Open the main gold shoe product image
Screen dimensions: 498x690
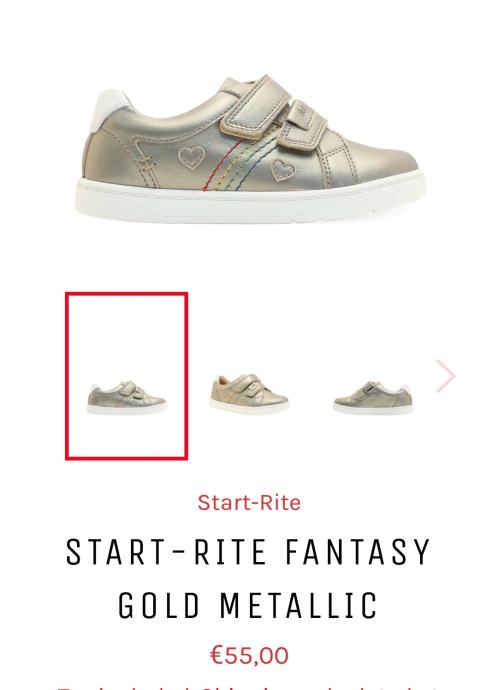tap(250, 149)
